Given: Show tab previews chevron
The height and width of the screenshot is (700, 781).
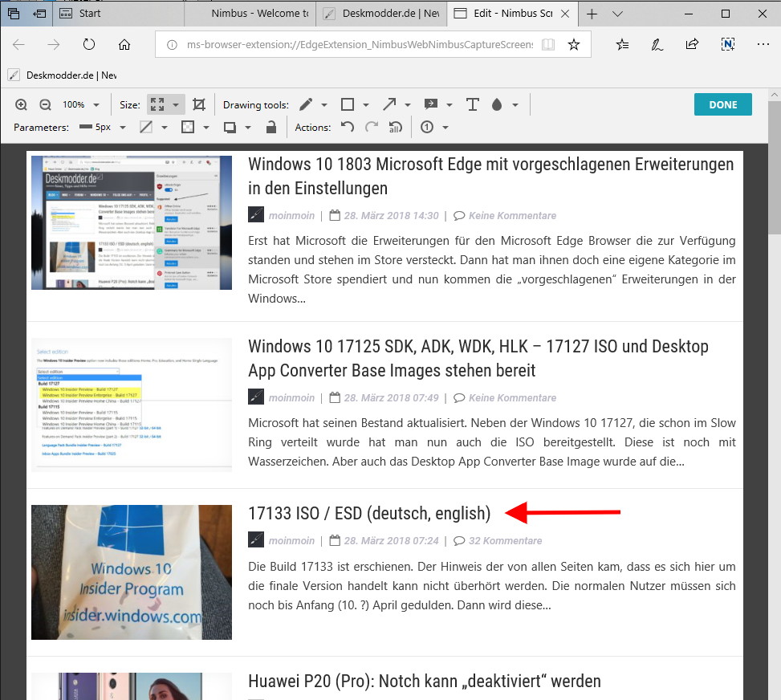Looking at the screenshot, I should pyautogui.click(x=617, y=14).
